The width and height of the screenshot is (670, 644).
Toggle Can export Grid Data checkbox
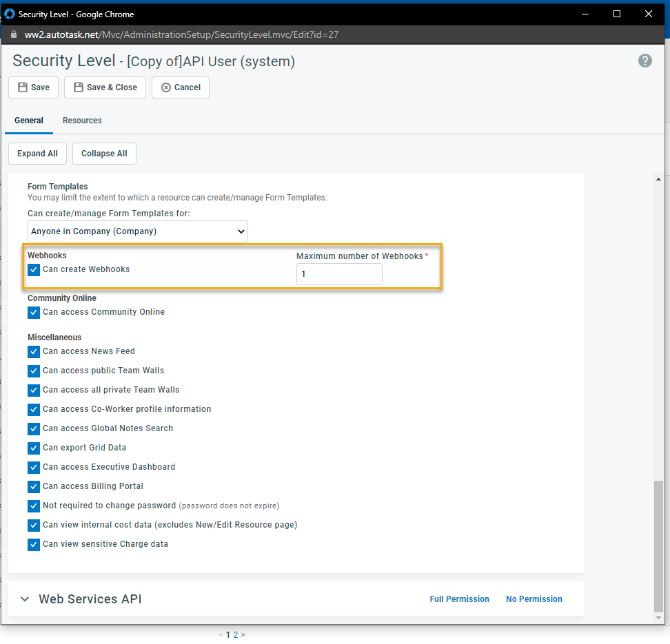pos(34,448)
